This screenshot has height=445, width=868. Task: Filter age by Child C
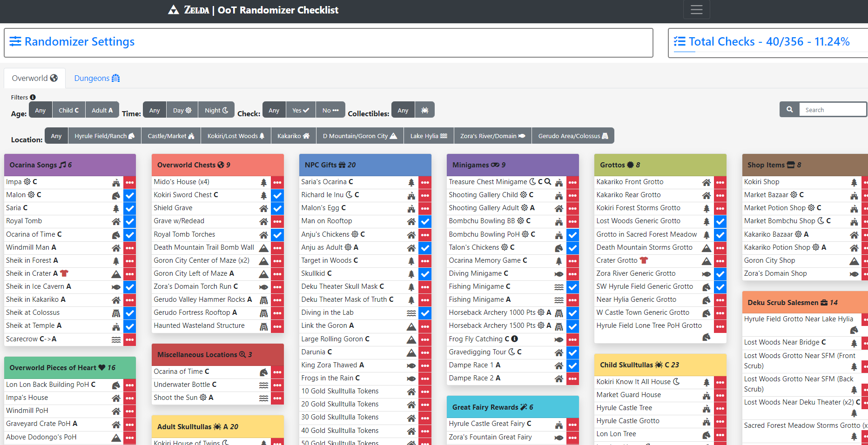coord(68,110)
